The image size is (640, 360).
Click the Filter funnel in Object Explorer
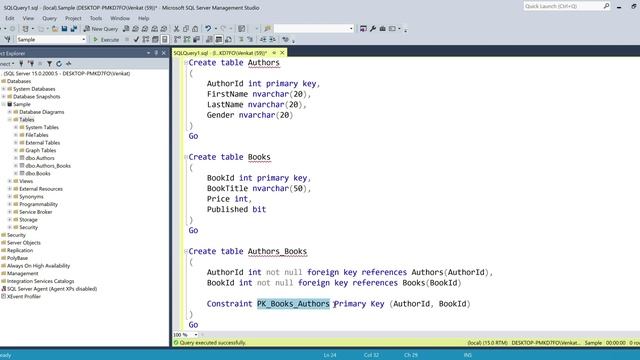coord(49,64)
